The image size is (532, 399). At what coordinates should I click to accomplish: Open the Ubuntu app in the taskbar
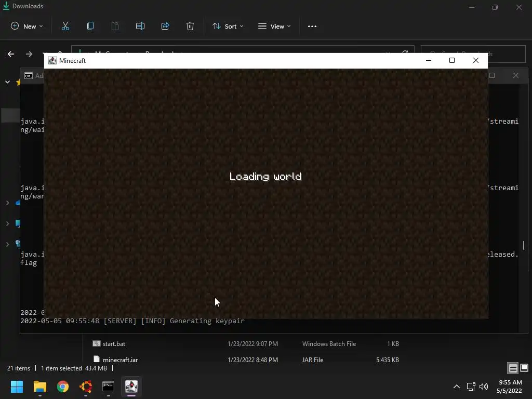pyautogui.click(x=86, y=387)
